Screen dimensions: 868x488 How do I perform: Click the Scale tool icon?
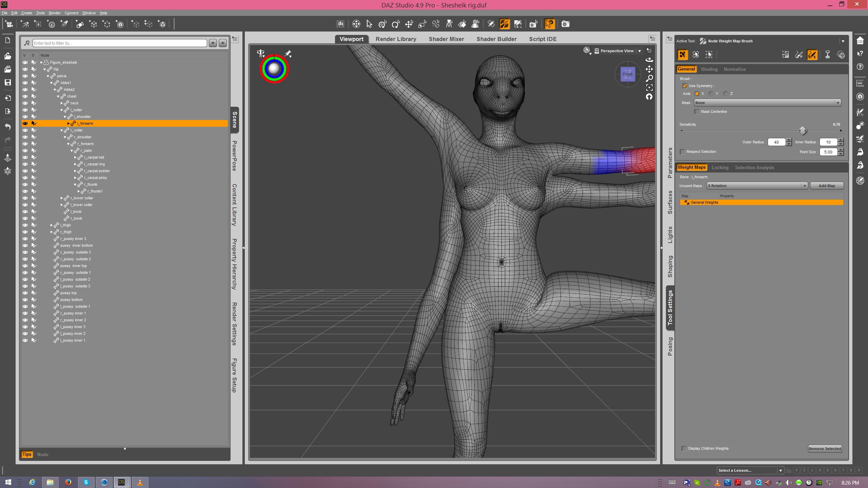pos(422,24)
